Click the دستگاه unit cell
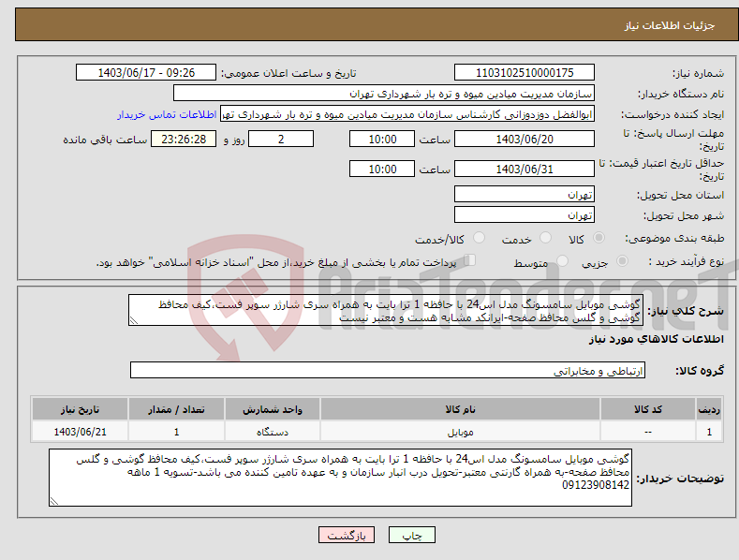739x560 pixels. pyautogui.click(x=273, y=432)
